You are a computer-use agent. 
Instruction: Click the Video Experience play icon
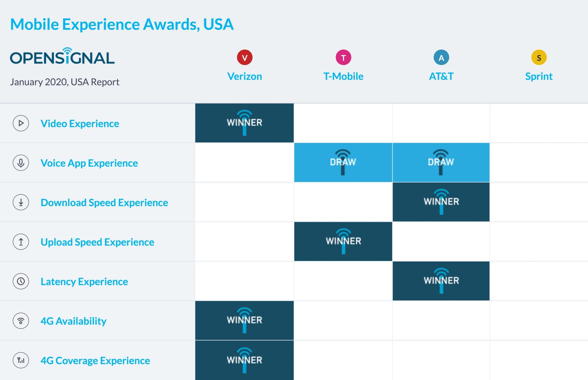click(21, 123)
